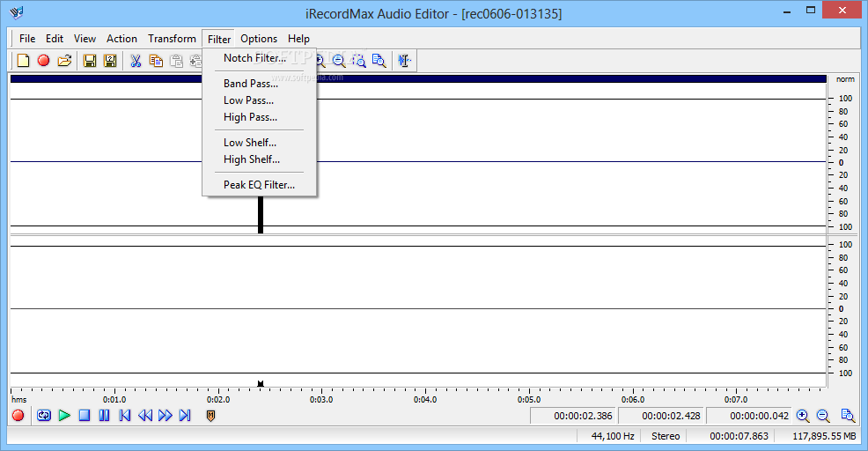Jump to the beginning of the track
The width and height of the screenshot is (868, 451).
[x=125, y=415]
